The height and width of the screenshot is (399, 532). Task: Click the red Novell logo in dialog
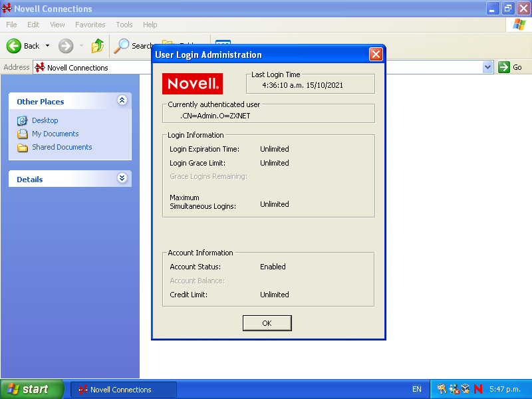click(192, 84)
